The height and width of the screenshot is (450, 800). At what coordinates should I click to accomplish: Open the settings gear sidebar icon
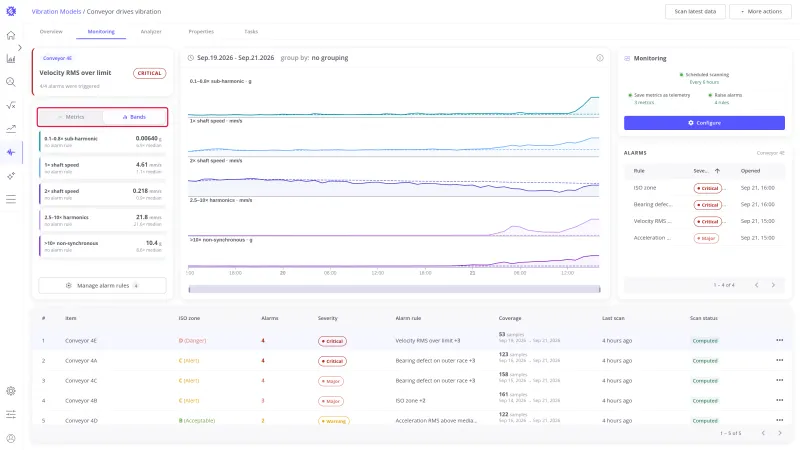[11, 391]
